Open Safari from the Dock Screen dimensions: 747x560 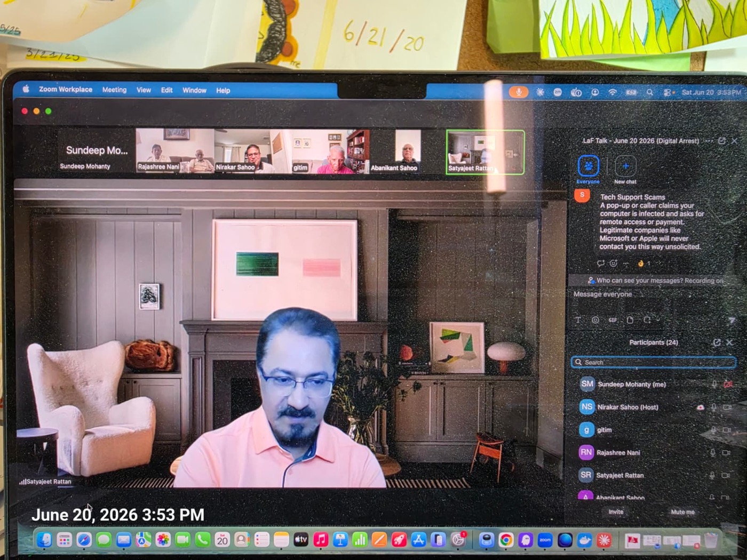click(84, 540)
